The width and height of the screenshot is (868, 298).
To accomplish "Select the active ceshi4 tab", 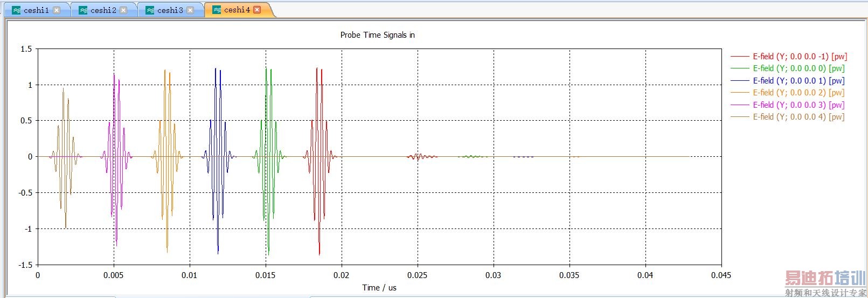I will (x=237, y=10).
